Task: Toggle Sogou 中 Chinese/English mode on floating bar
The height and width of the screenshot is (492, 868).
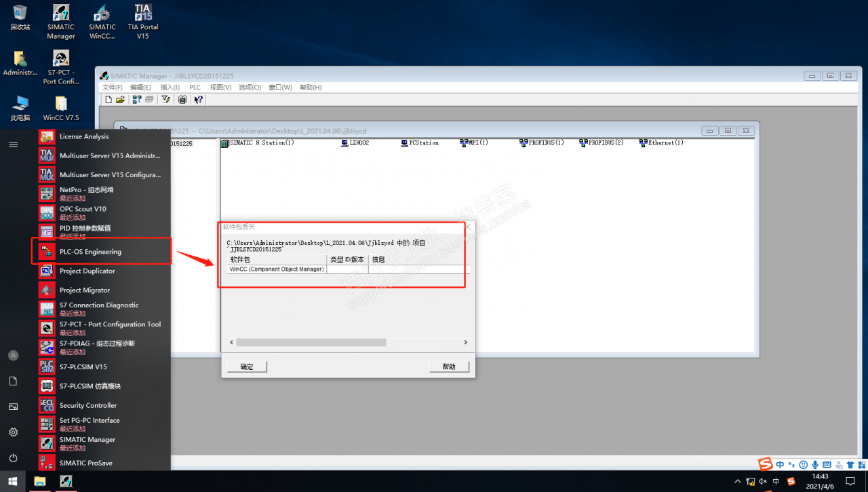Action: pyautogui.click(x=781, y=465)
